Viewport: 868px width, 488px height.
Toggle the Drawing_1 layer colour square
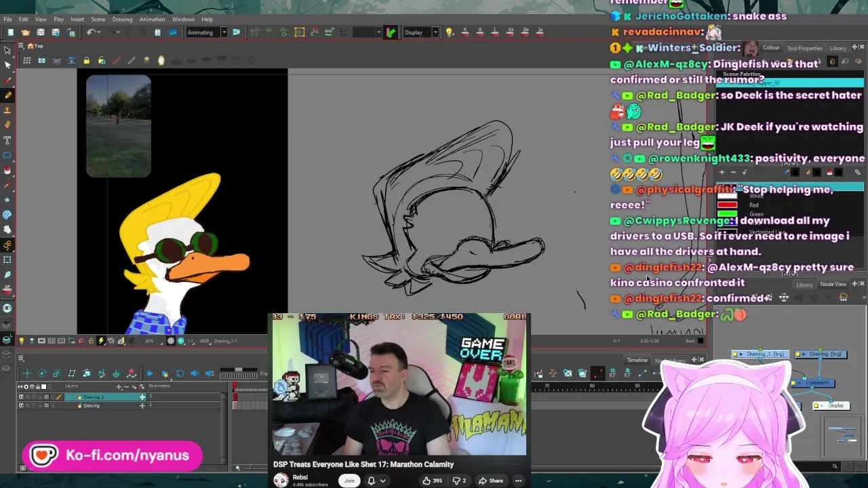pyautogui.click(x=45, y=397)
